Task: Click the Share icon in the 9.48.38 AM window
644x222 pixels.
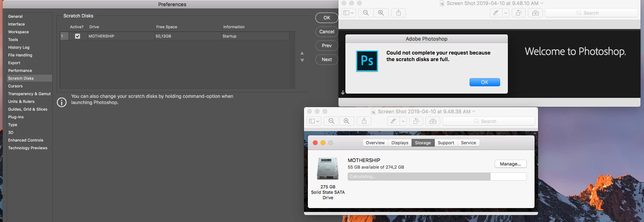Action: [x=364, y=121]
